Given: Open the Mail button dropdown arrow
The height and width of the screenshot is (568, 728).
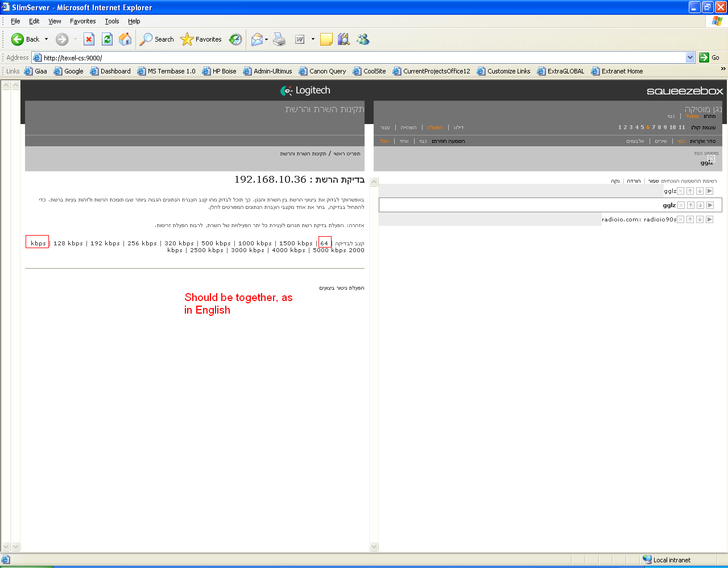Looking at the screenshot, I should pyautogui.click(x=266, y=39).
